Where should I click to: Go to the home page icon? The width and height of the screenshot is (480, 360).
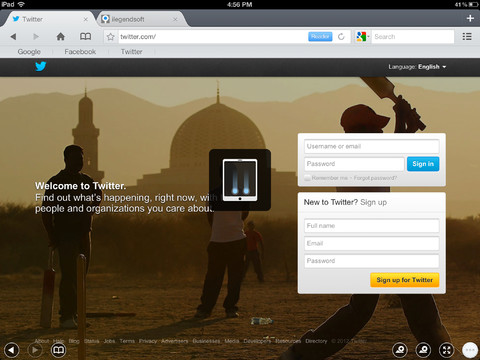(60, 36)
